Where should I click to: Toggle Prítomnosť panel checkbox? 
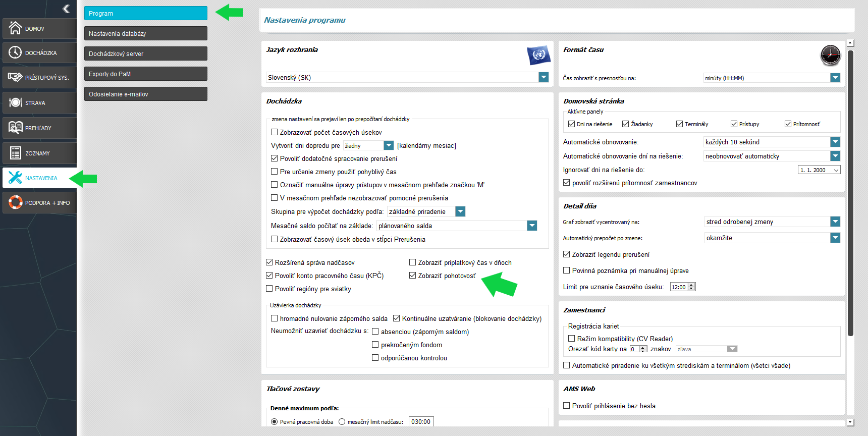pos(788,124)
